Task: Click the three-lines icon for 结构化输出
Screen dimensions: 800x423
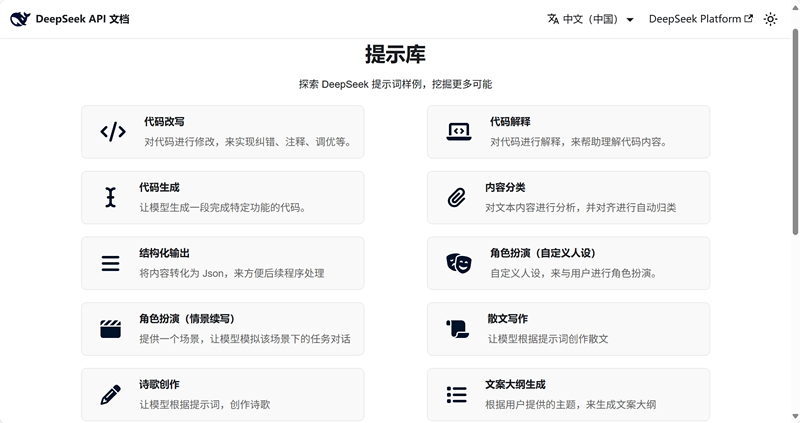Action: pos(111,263)
